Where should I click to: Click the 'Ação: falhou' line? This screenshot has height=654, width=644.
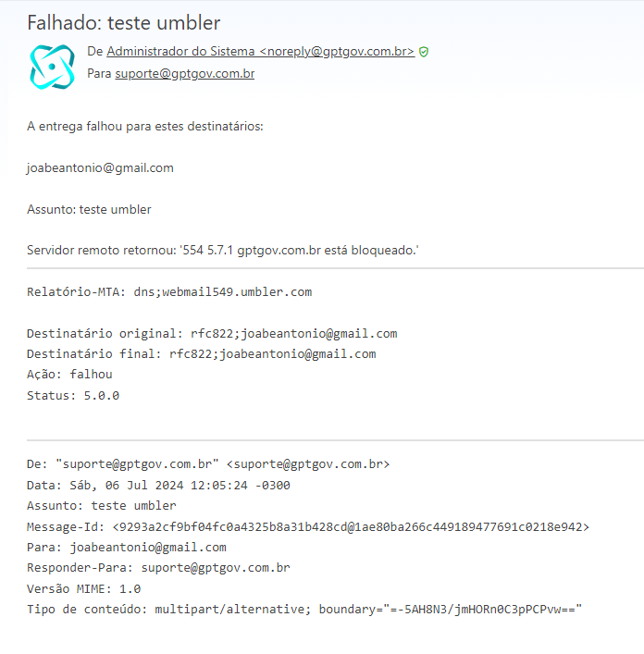click(x=69, y=374)
